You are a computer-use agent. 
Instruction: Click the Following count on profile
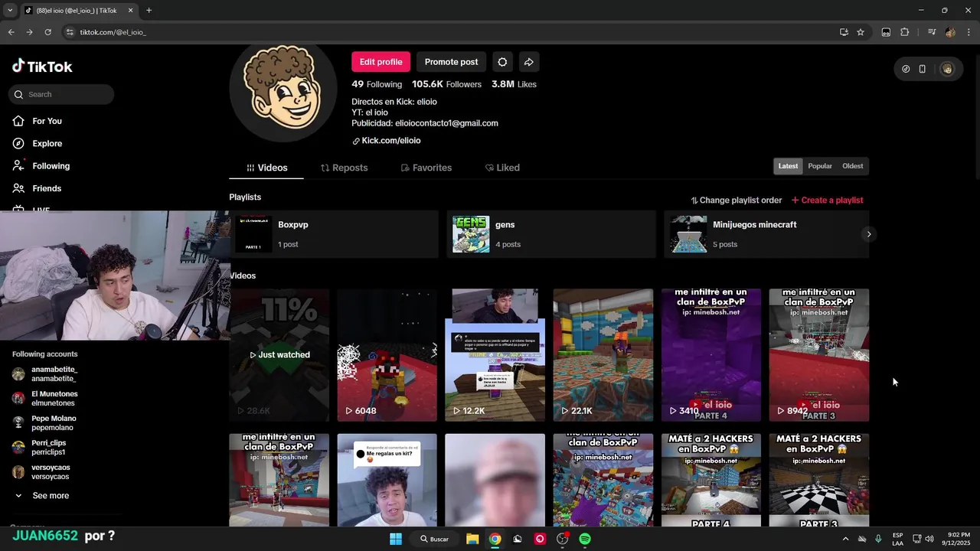(377, 84)
